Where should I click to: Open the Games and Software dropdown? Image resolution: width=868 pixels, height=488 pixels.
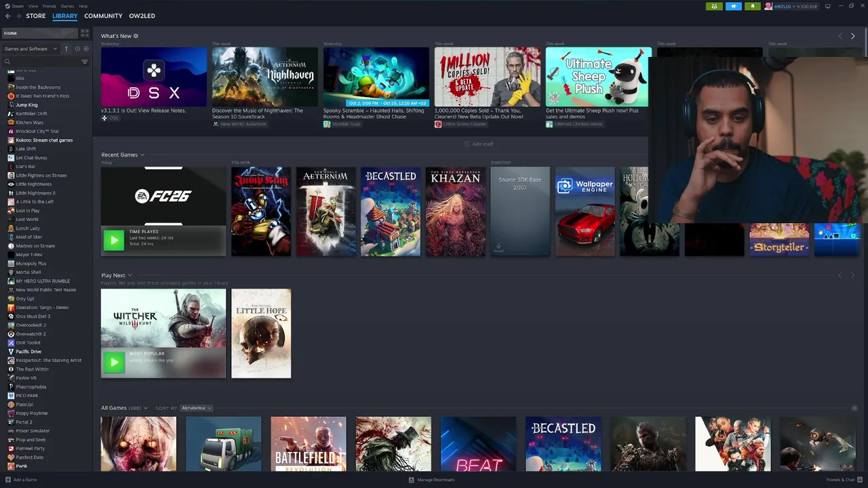pyautogui.click(x=30, y=49)
